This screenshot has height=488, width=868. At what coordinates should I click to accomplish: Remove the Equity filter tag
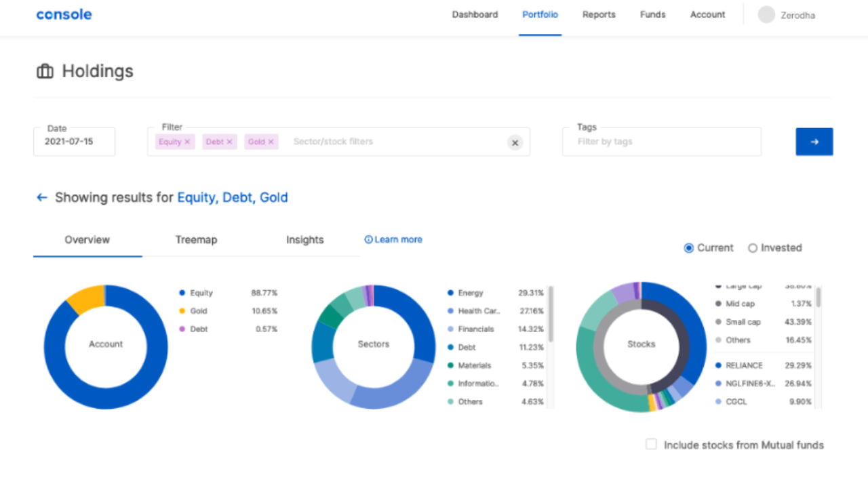tap(187, 142)
